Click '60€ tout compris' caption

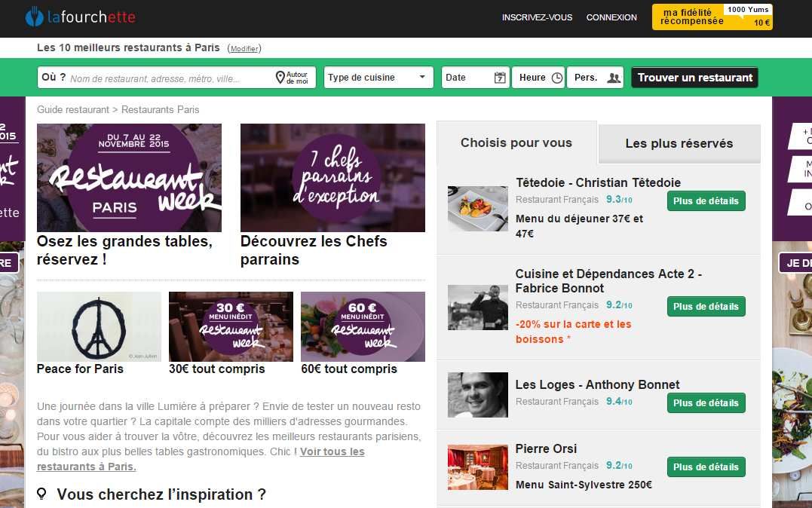[x=349, y=369]
